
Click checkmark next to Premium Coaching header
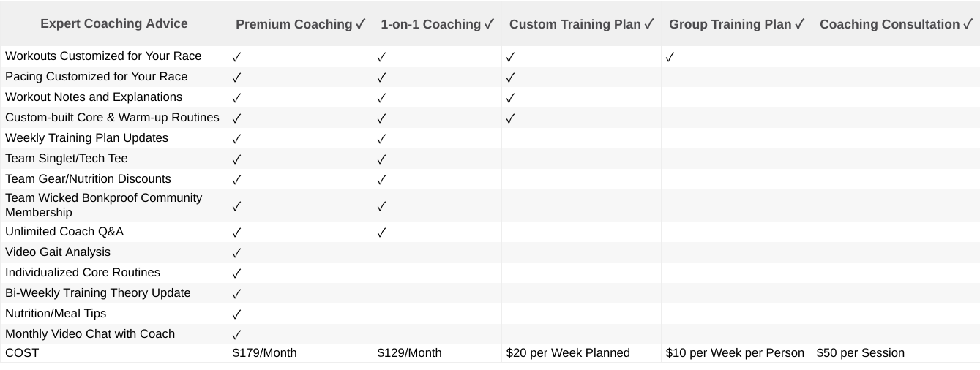361,24
